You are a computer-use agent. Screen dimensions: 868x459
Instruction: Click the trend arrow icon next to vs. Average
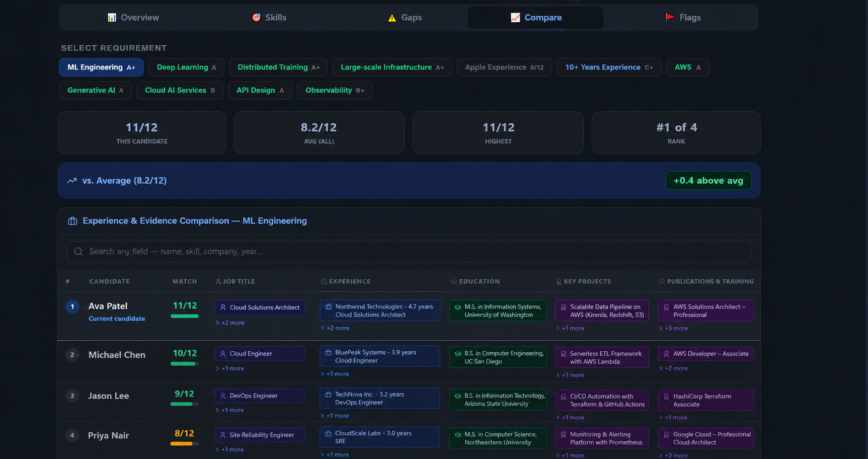click(x=72, y=181)
